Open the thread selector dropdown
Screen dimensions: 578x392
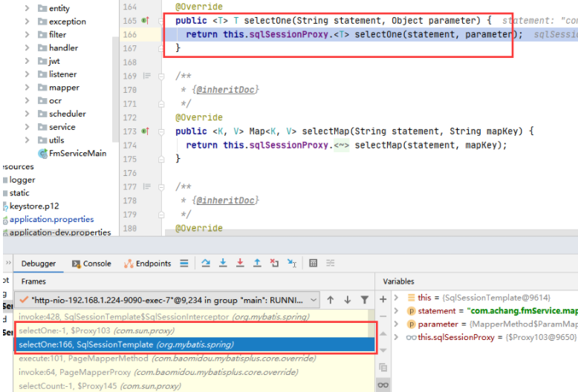(x=166, y=300)
